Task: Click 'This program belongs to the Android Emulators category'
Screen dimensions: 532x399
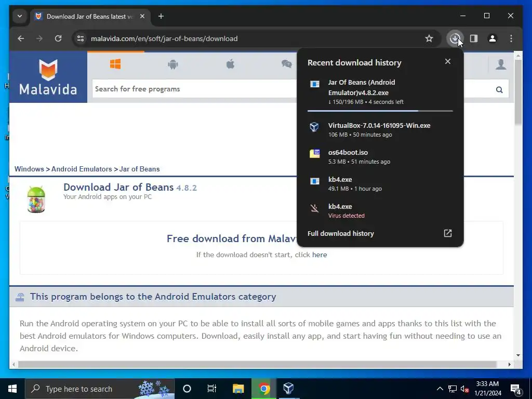Action: coord(153,297)
